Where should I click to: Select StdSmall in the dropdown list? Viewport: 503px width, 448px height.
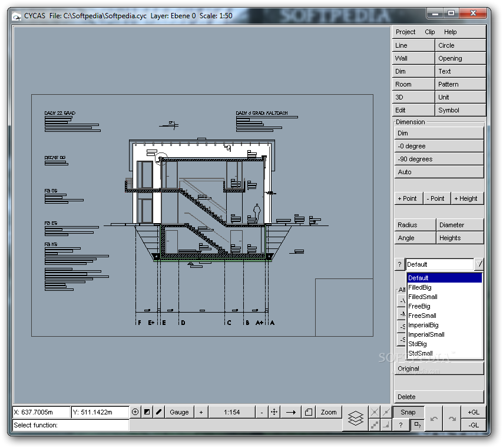(444, 353)
